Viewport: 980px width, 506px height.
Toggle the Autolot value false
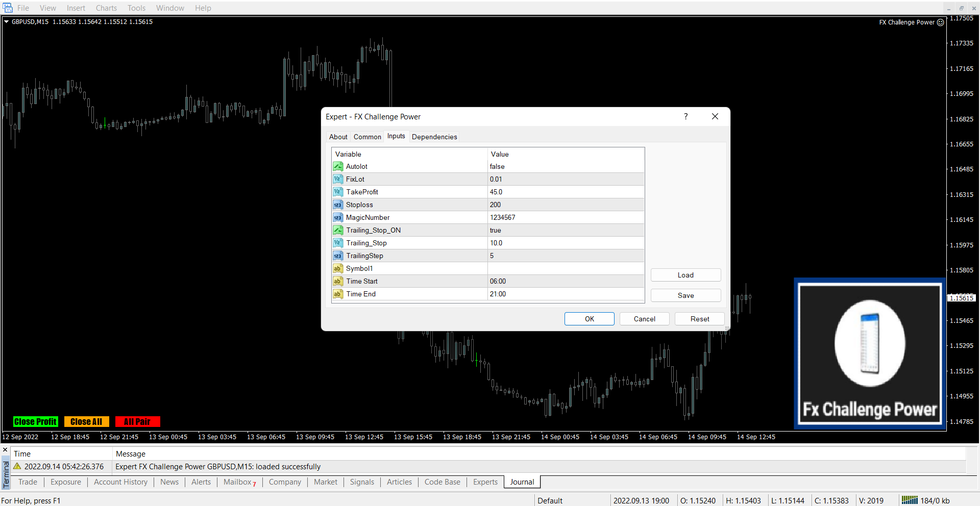click(565, 166)
